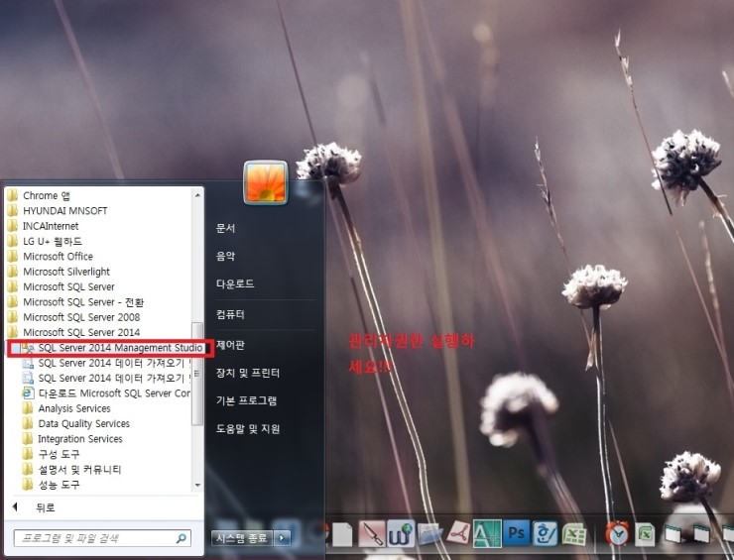The image size is (734, 560).
Task: Expand Microsoft SQL Server - 전환 folder
Action: 75,302
